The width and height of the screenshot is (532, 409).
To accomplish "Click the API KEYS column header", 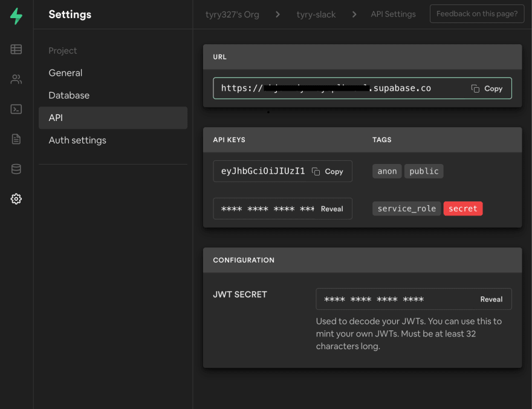I will 229,140.
